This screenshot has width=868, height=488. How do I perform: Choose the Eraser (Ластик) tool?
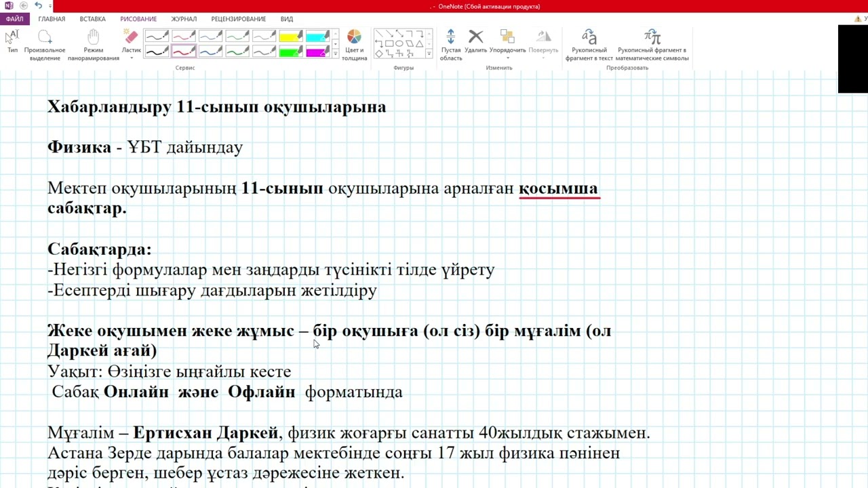pyautogui.click(x=132, y=41)
